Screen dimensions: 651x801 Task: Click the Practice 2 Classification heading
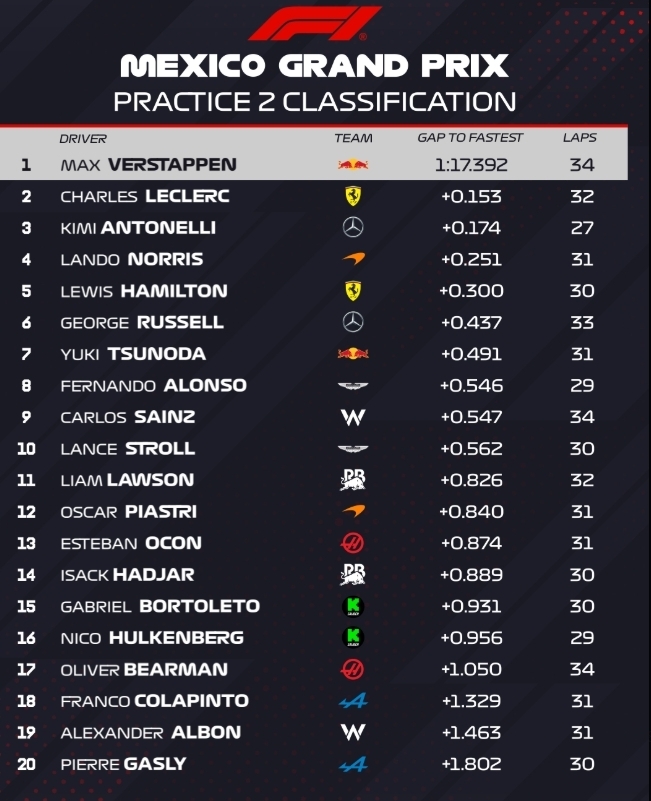click(314, 101)
